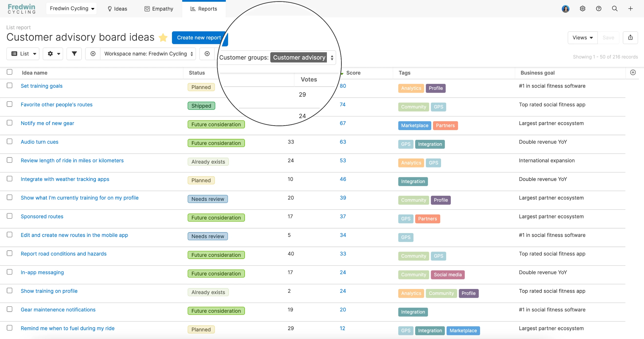Image resolution: width=644 pixels, height=339 pixels.
Task: Check the Set training goals row checkbox
Action: pos(10,85)
